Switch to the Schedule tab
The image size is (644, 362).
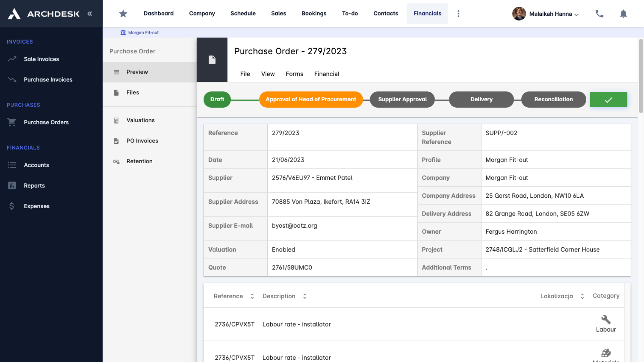pos(243,13)
